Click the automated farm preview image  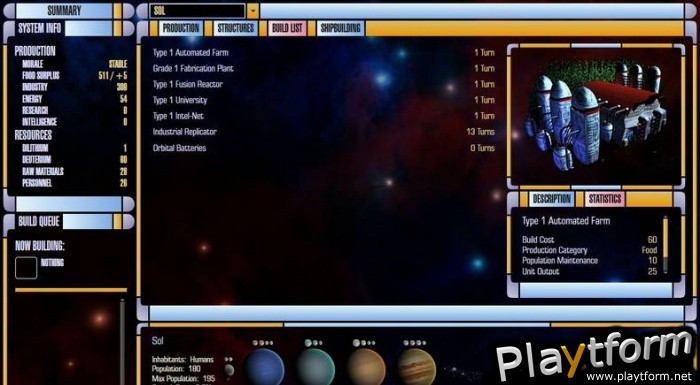pyautogui.click(x=596, y=116)
